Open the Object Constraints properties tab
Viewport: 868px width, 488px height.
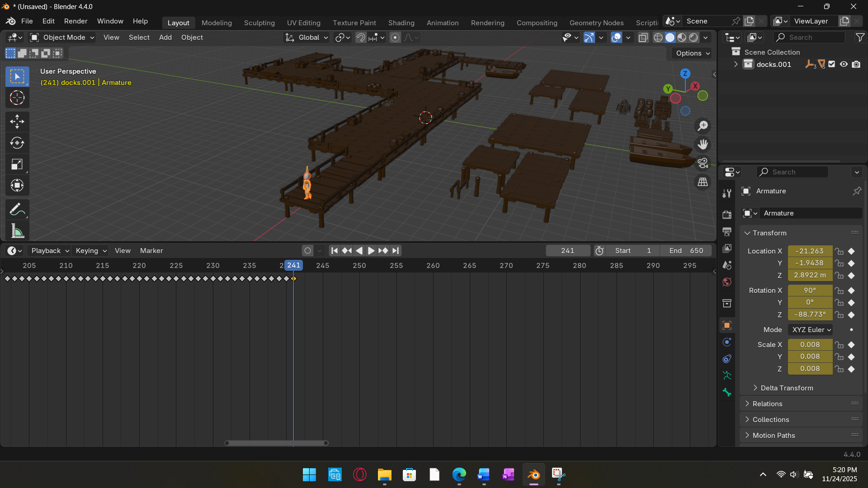(x=727, y=359)
